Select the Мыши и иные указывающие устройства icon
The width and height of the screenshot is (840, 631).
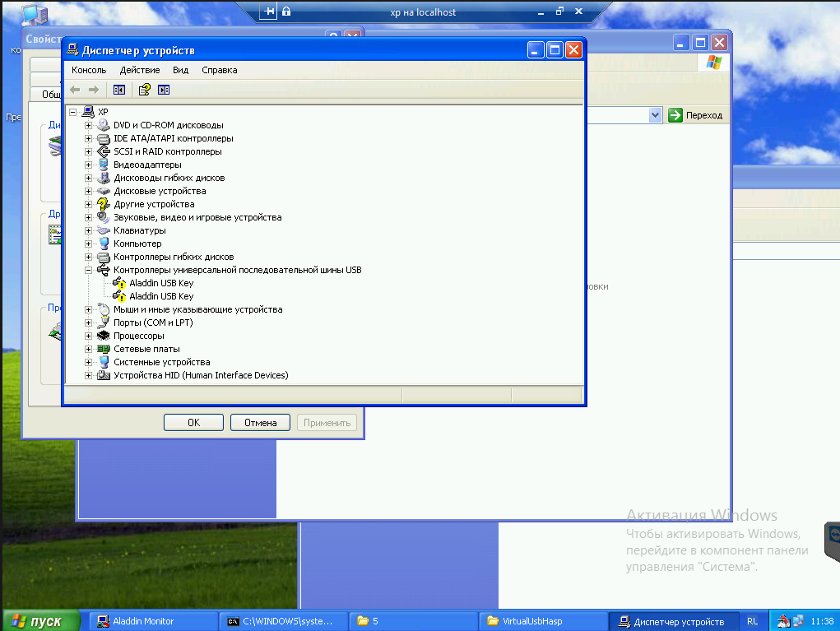click(104, 309)
